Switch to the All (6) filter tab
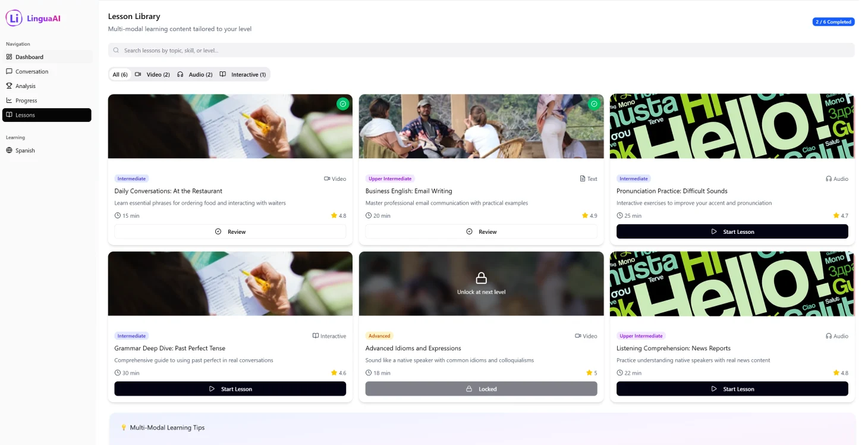The image size is (868, 445). [119, 74]
